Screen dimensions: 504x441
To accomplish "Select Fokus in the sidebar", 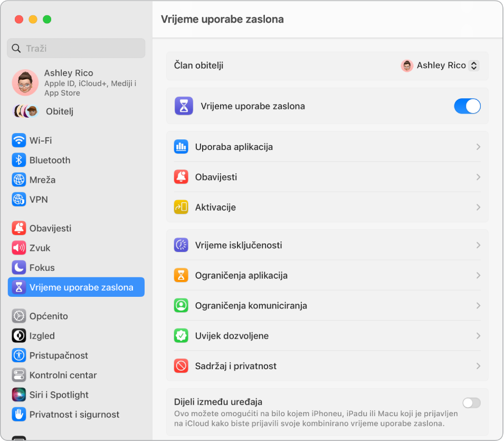I will (42, 268).
